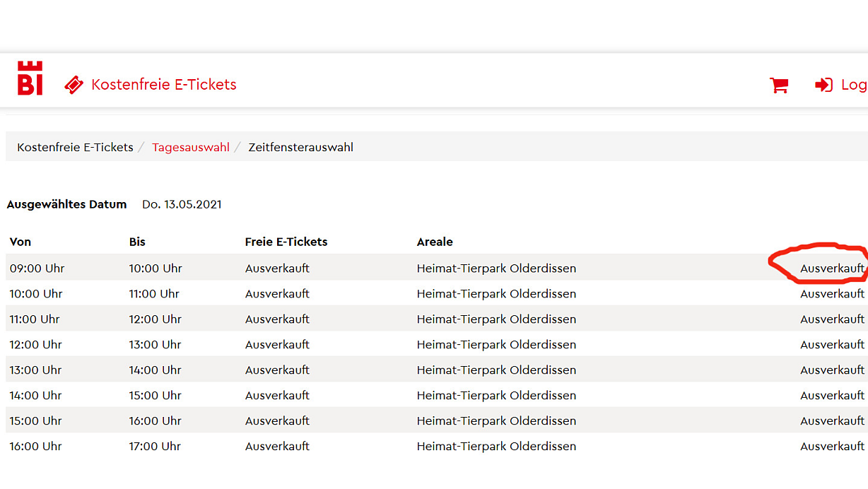Go to Kostenfreie E-Tickets breadcrumb
The width and height of the screenshot is (868, 489).
click(75, 148)
